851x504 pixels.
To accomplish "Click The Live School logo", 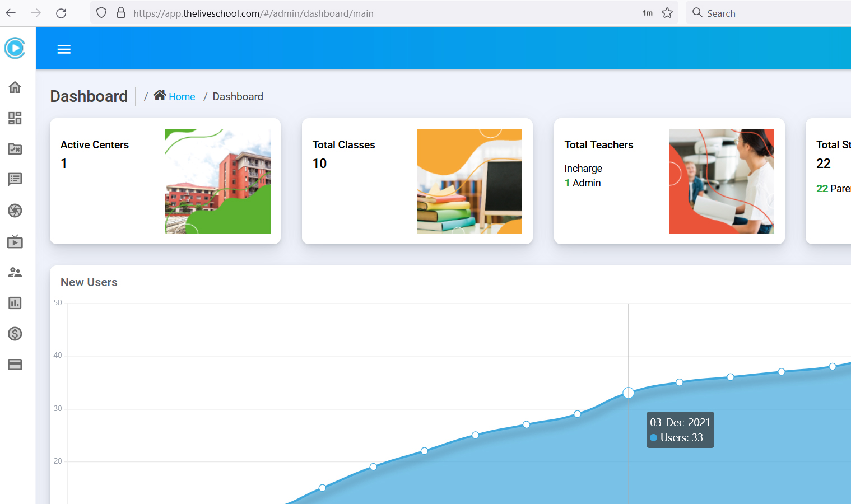I will pyautogui.click(x=15, y=48).
